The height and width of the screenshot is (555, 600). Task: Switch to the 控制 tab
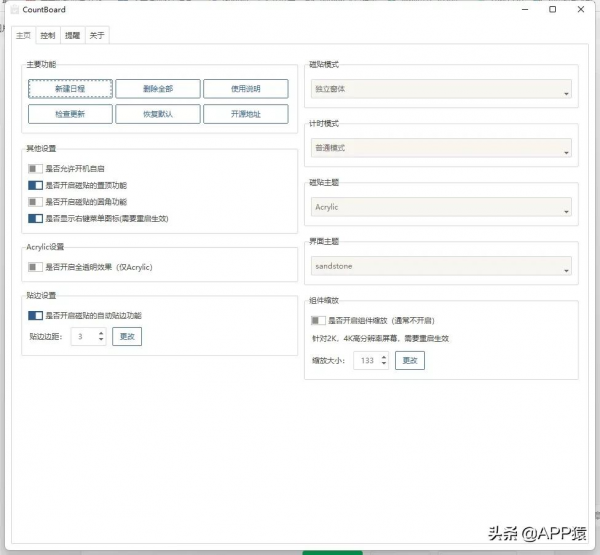[x=48, y=35]
